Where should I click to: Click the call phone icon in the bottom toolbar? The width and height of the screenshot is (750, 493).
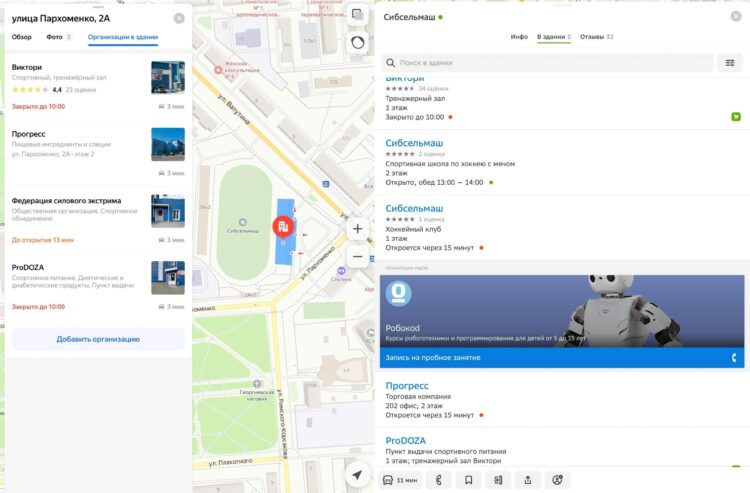click(438, 480)
